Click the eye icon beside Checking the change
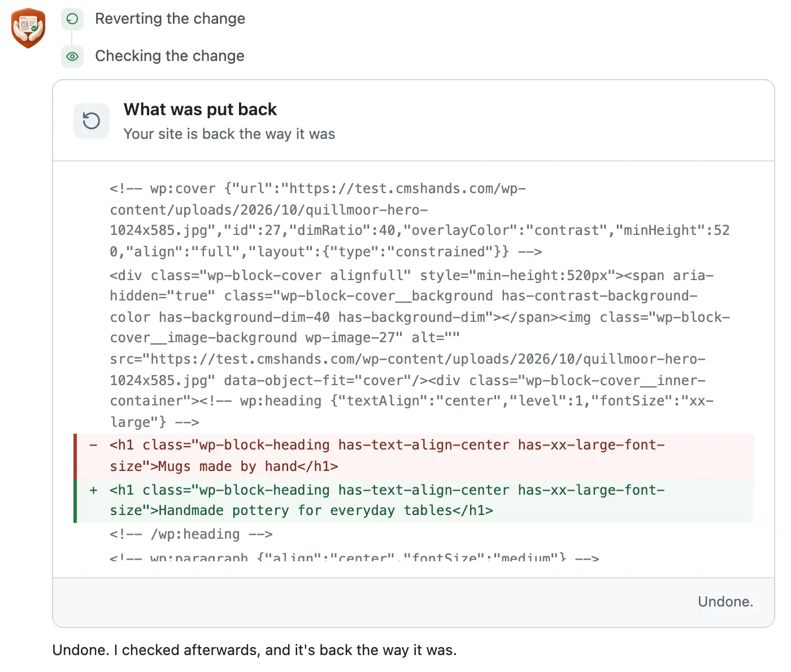This screenshot has height=672, width=791. 72,56
